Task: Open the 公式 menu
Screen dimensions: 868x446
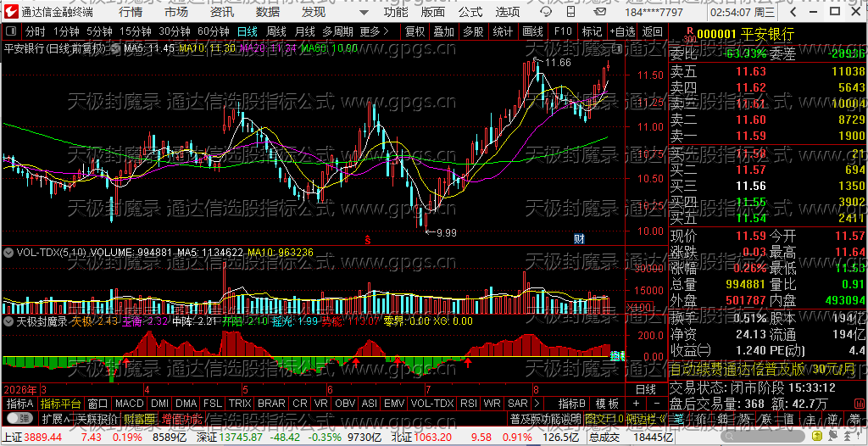Action: point(470,12)
